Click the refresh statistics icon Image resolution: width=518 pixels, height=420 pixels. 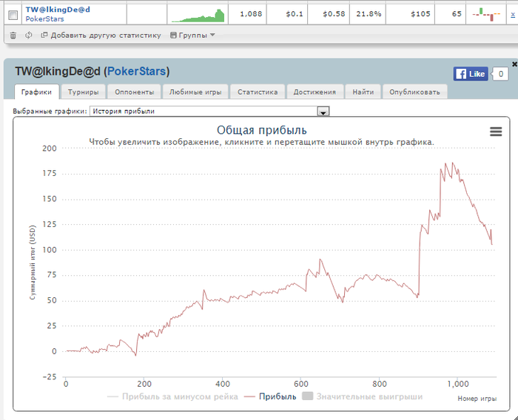click(29, 35)
